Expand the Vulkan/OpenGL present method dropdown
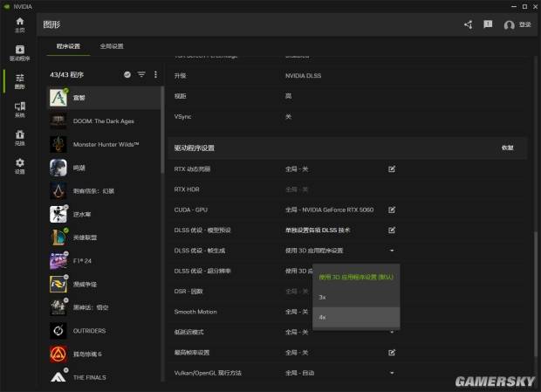 [x=392, y=373]
